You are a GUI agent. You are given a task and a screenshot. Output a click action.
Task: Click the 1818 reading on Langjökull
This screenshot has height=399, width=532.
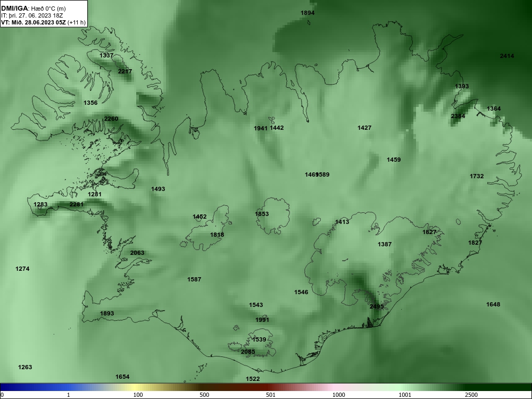pos(217,235)
